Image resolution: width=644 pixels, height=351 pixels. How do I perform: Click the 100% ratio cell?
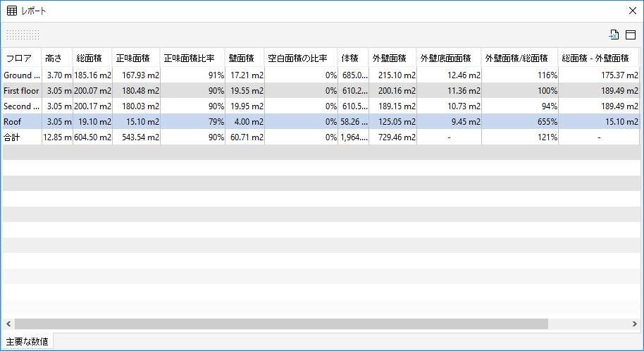point(520,91)
